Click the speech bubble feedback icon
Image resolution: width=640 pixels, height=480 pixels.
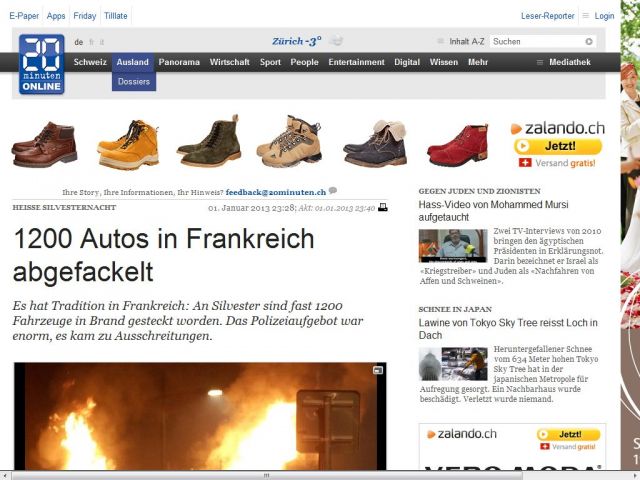coord(333,191)
